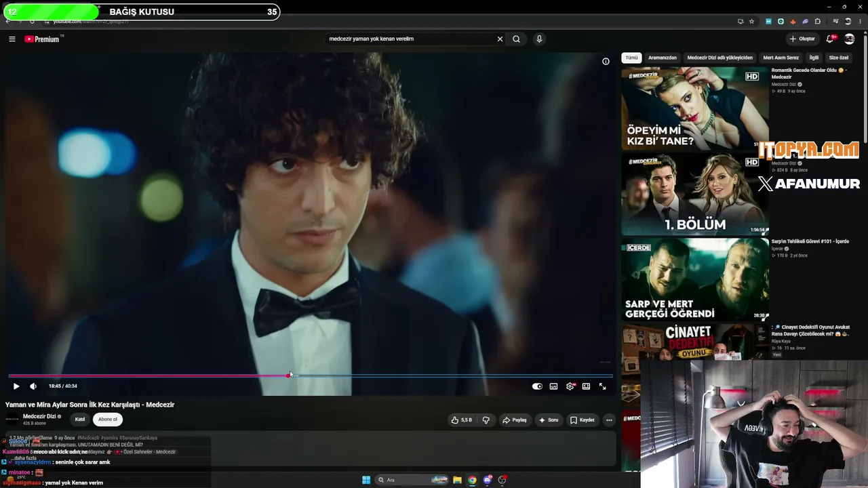868x488 pixels.
Task: Show video info card icon
Action: coord(606,62)
